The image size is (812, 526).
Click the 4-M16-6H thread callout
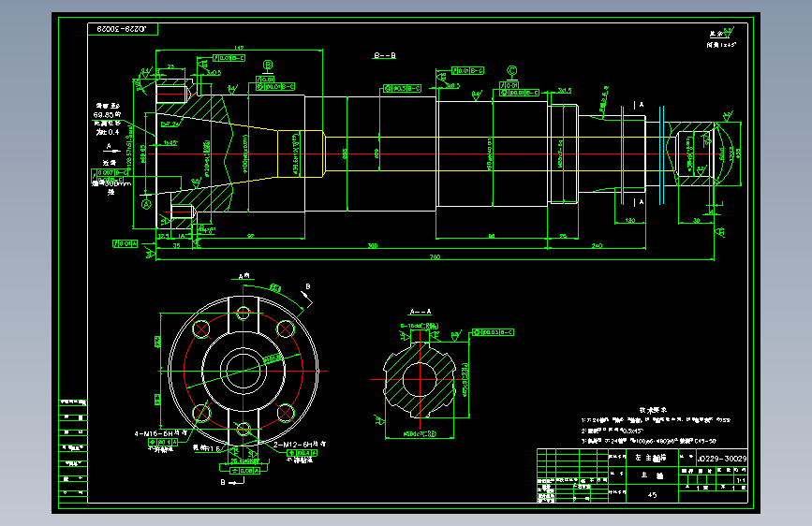[x=161, y=433]
